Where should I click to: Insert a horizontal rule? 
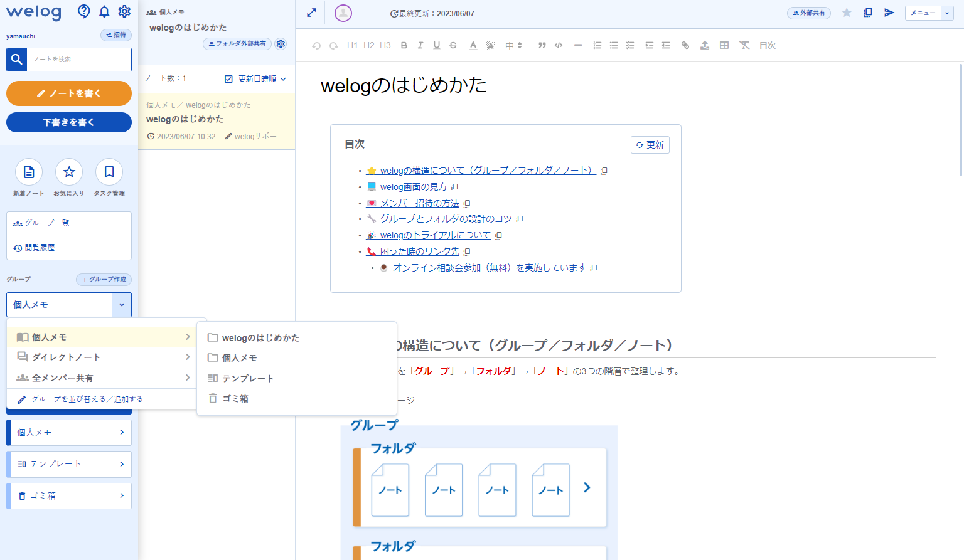578,45
